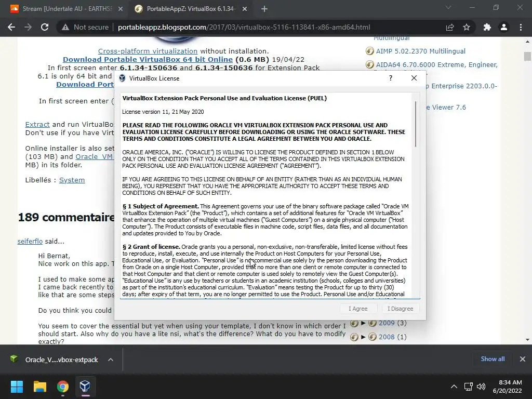
Task: Expand the 2008 archive arrow
Action: 363,337
